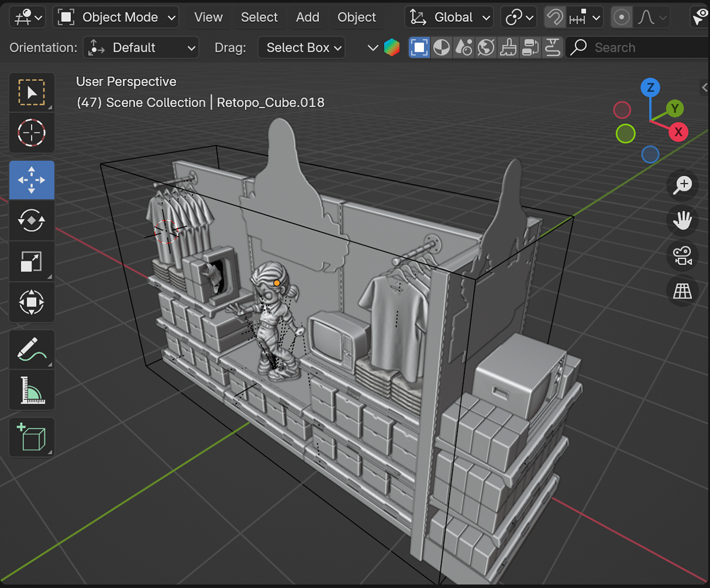
Task: Pick the Measure tool
Action: coord(32,390)
